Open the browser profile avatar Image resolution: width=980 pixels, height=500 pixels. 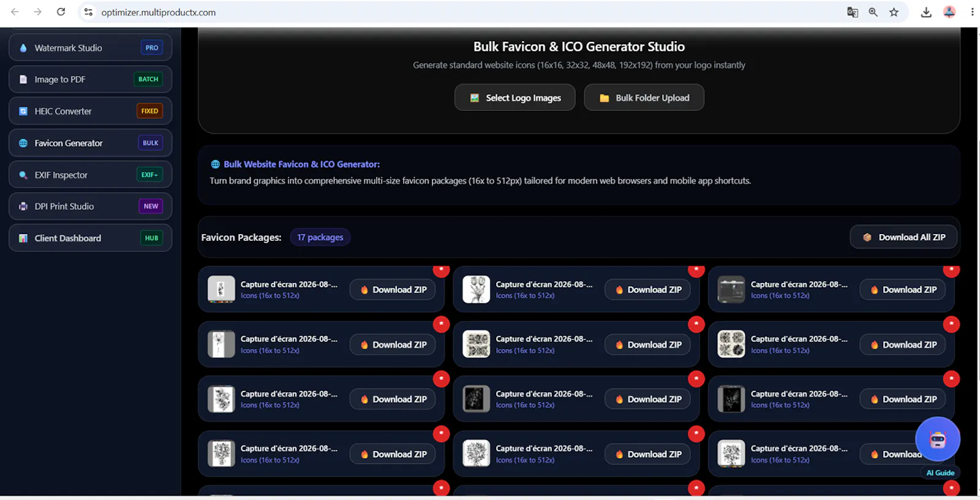click(x=949, y=12)
